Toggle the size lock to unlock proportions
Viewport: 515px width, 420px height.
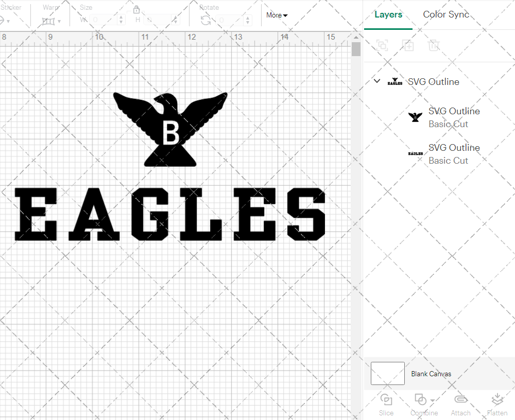(x=137, y=10)
